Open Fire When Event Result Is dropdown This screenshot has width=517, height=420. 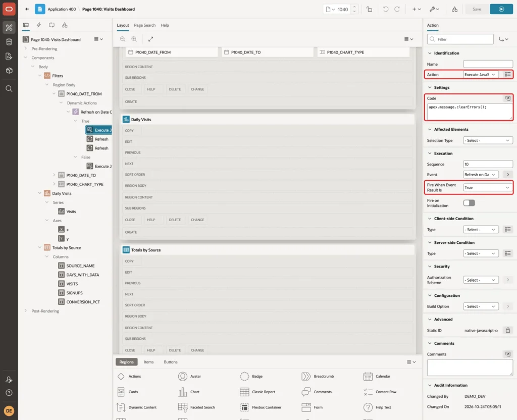pos(487,188)
